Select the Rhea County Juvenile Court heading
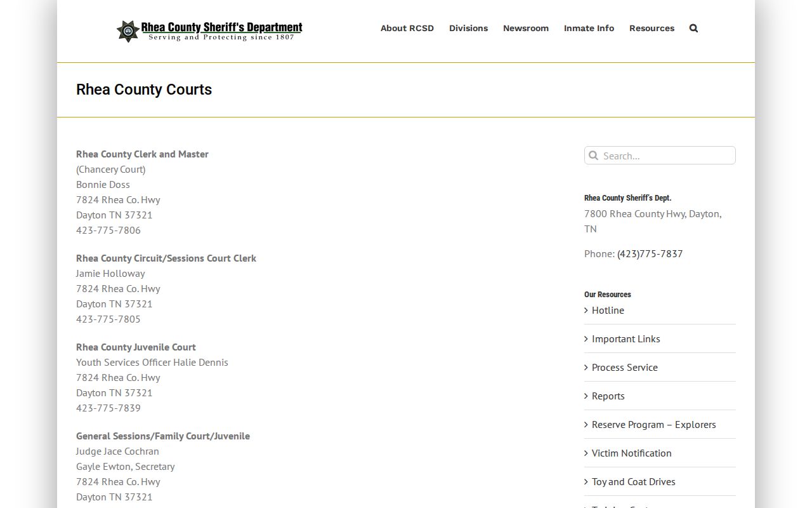Image resolution: width=812 pixels, height=508 pixels. point(136,347)
